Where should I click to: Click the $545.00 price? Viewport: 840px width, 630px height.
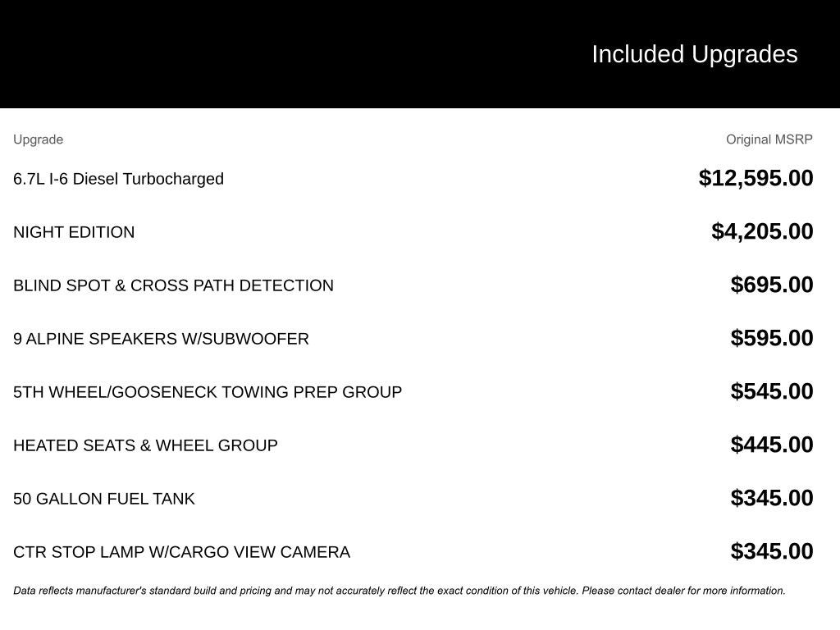pyautogui.click(x=772, y=391)
